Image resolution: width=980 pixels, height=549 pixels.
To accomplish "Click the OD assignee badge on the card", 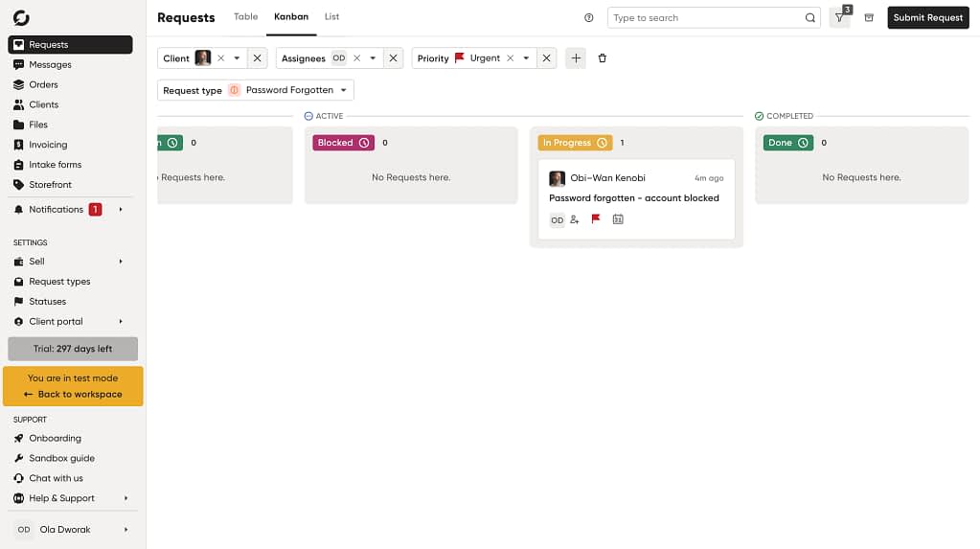I will [x=557, y=220].
